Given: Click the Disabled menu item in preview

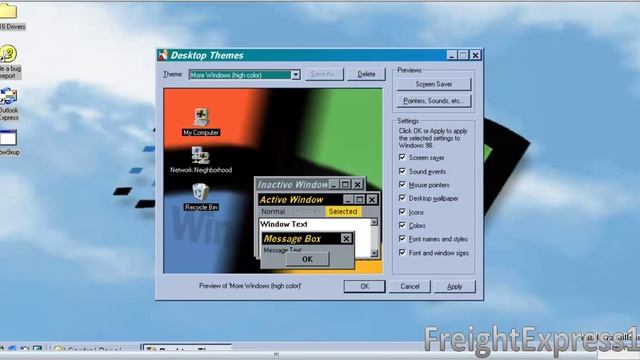Looking at the screenshot, I should 306,211.
